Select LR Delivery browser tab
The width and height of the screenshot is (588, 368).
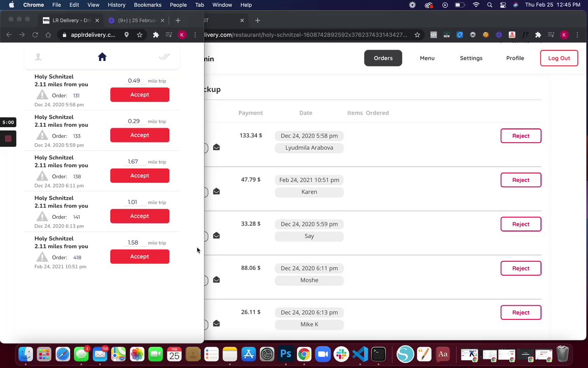click(71, 20)
